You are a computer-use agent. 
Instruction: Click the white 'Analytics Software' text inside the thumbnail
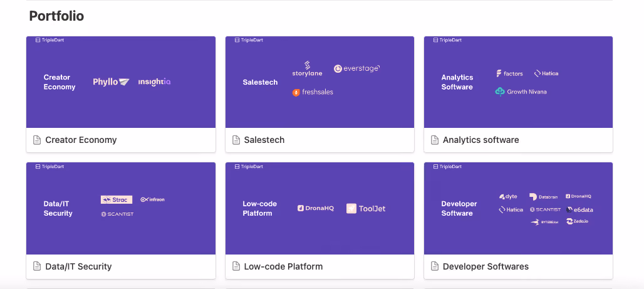[x=457, y=82]
